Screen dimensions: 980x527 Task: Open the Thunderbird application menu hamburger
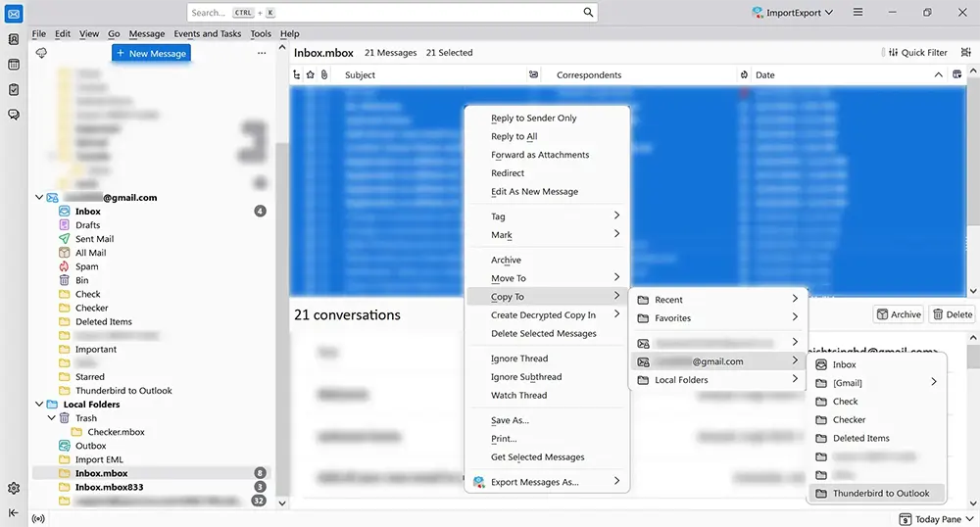click(x=857, y=13)
